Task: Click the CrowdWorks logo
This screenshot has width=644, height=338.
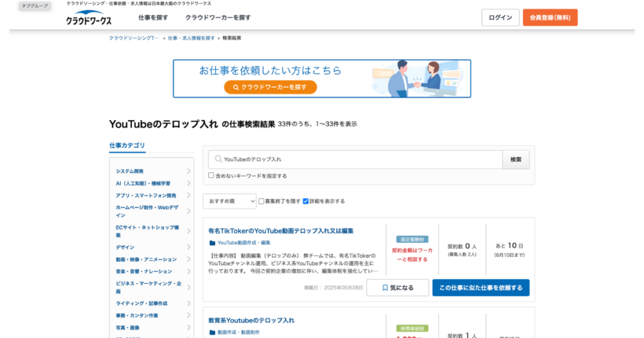Action: pos(89,18)
